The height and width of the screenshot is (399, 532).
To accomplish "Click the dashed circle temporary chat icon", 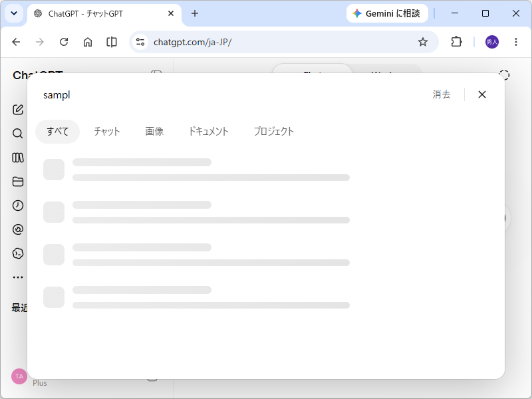I will pyautogui.click(x=504, y=75).
